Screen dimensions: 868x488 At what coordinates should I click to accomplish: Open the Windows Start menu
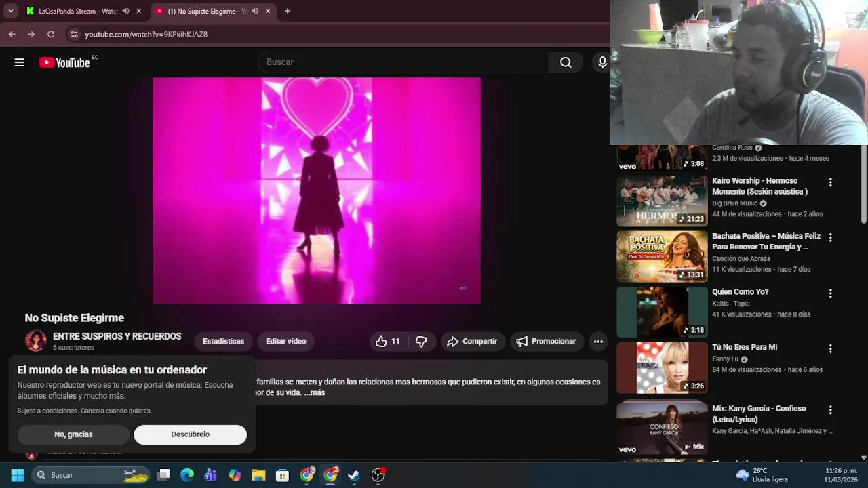tap(18, 475)
